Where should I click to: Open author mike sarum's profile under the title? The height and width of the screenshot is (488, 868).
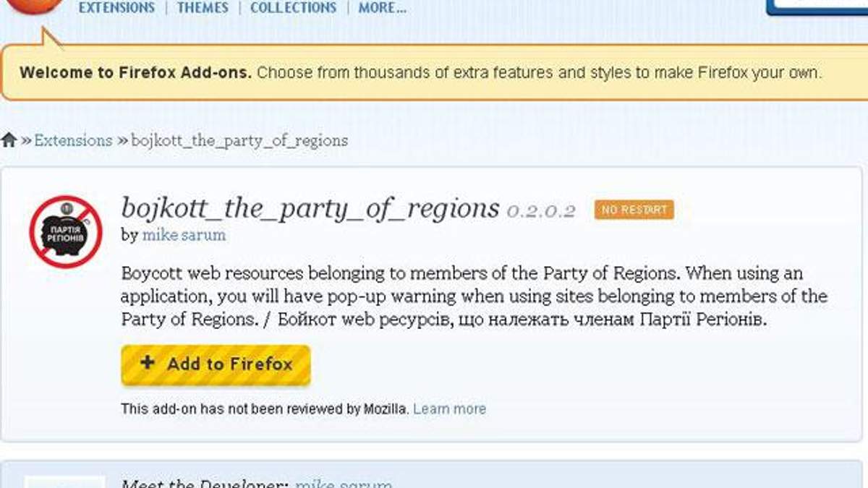pos(184,235)
